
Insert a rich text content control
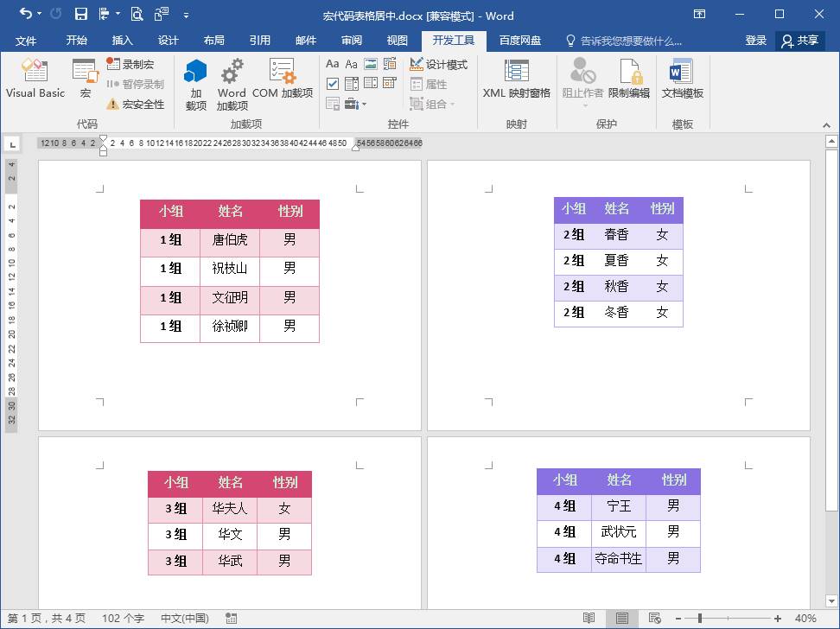coord(332,64)
